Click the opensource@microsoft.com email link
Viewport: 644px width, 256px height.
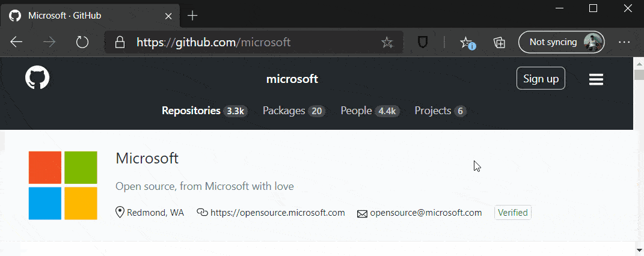[426, 213]
